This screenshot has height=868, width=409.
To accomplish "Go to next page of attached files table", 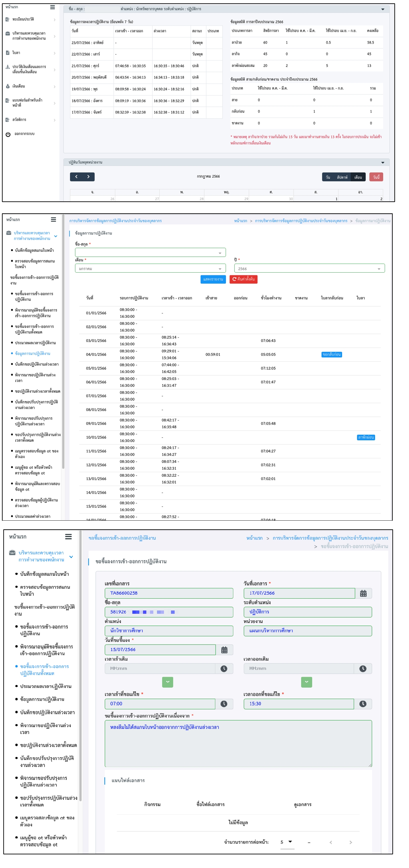I will click(x=351, y=842).
